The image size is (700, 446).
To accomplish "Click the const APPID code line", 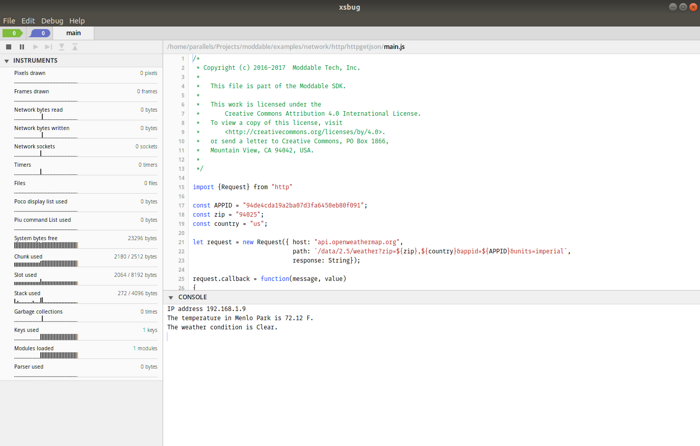I will coord(280,205).
